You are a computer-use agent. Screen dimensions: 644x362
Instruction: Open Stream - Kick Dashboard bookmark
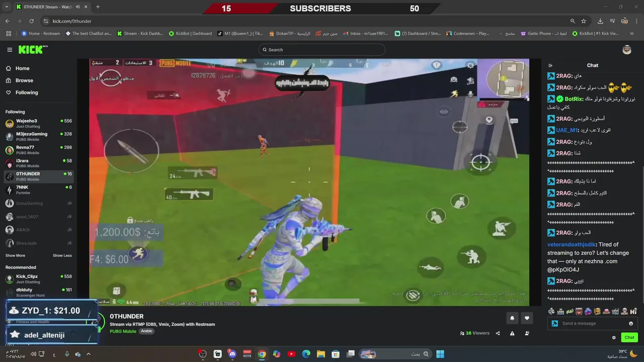(140, 34)
